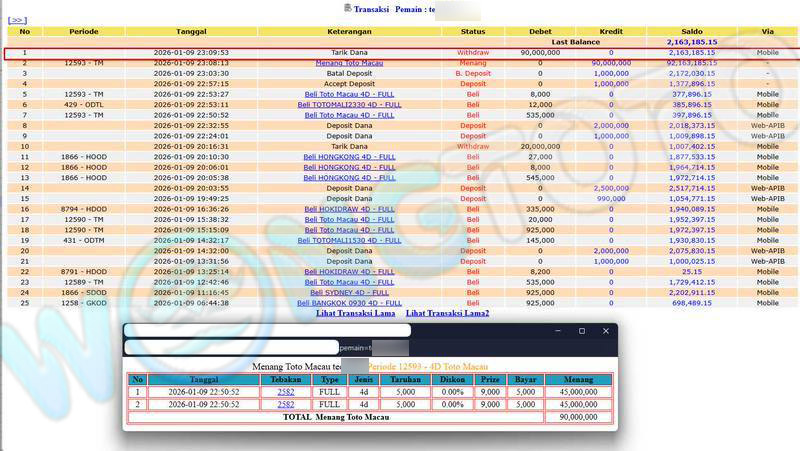Click tebakan 2582 link in popup row 2
The height and width of the screenshot is (451, 800).
coord(286,405)
